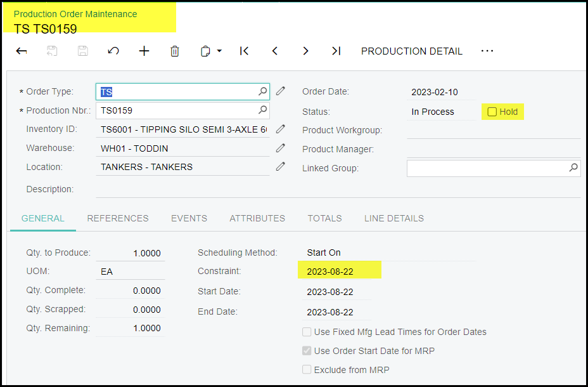Go to next record arrow
This screenshot has height=387, width=588.
(305, 51)
